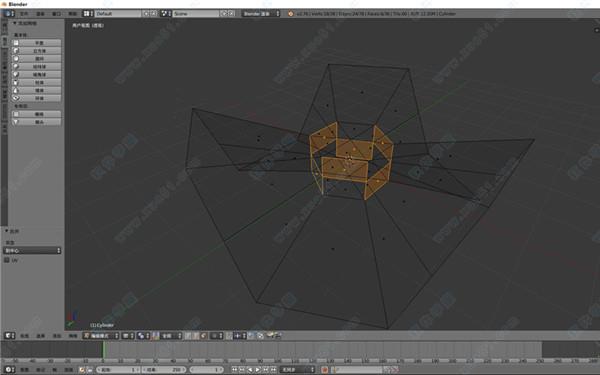Add a Grid (栅格) mesh primitive
The height and width of the screenshot is (375, 600).
point(36,114)
